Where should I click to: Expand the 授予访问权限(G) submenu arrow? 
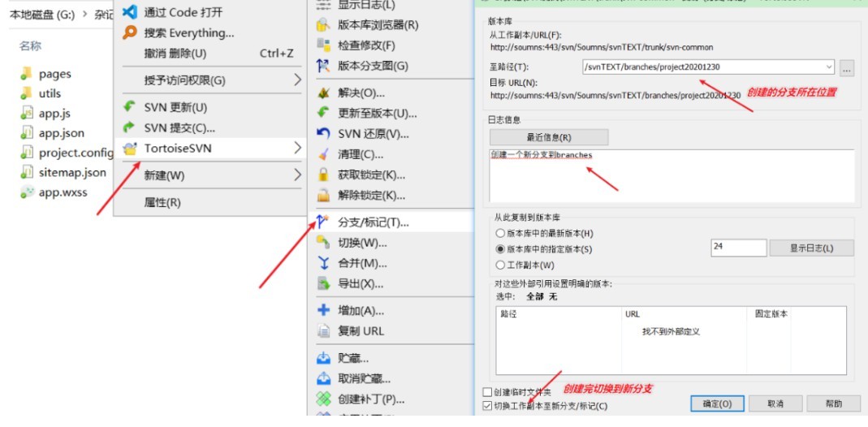point(297,80)
